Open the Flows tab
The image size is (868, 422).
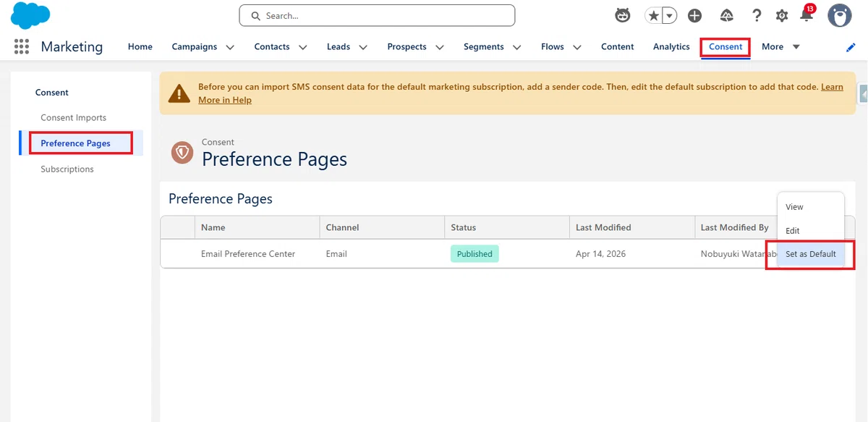click(553, 46)
